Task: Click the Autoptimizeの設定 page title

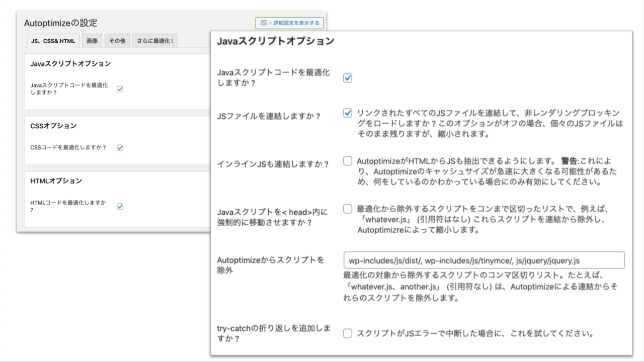Action: coord(61,23)
